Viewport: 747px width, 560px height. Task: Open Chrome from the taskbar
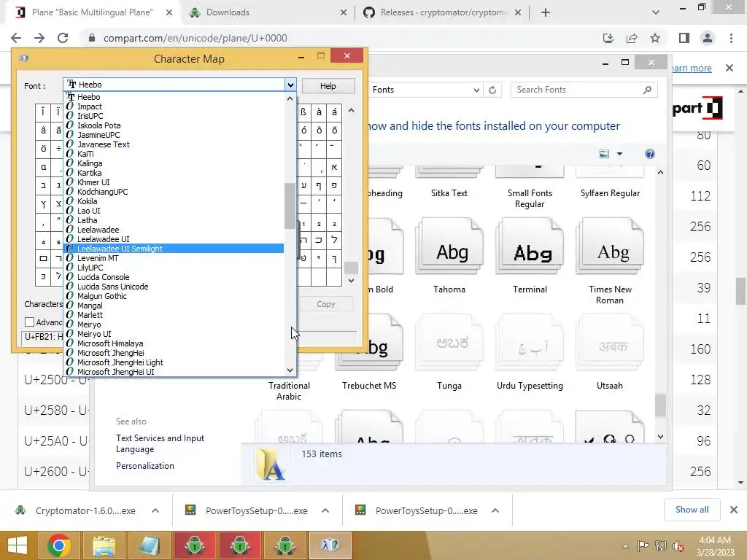(59, 545)
